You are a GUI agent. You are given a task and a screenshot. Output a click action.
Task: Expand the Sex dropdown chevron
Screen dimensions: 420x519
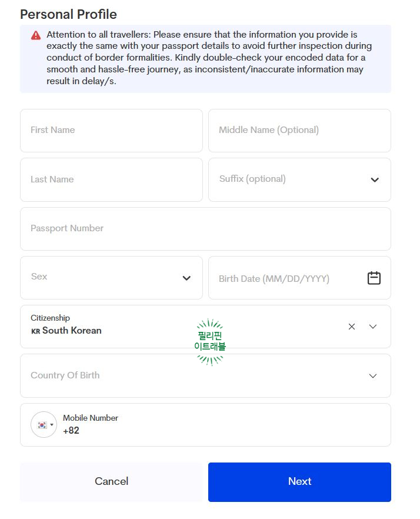click(x=186, y=278)
